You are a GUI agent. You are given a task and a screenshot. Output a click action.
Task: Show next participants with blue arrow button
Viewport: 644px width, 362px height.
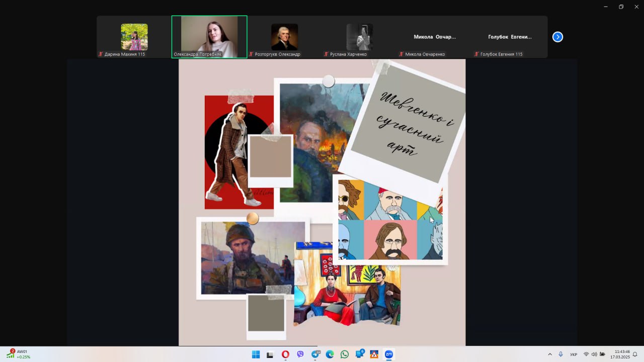(x=557, y=37)
